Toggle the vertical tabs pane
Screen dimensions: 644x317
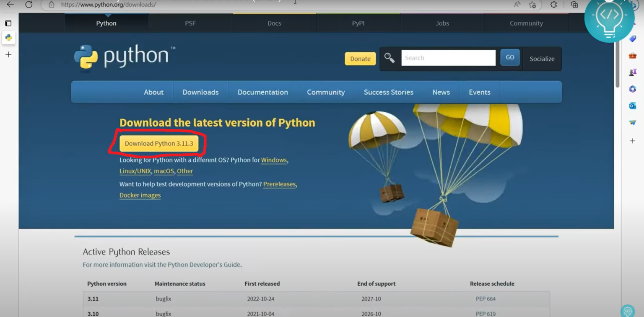point(8,23)
